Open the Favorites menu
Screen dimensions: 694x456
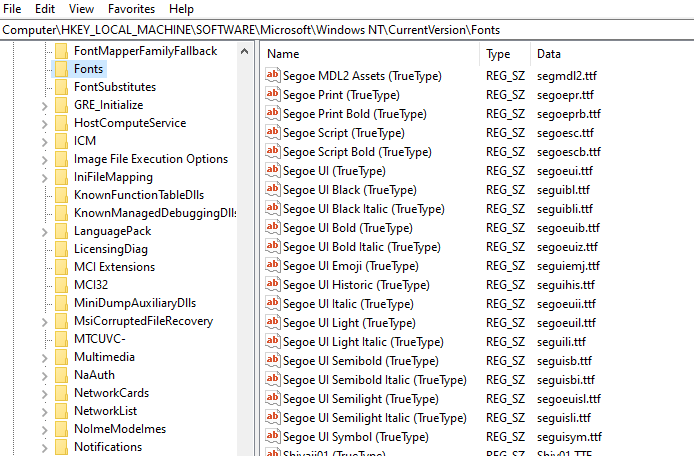point(131,9)
